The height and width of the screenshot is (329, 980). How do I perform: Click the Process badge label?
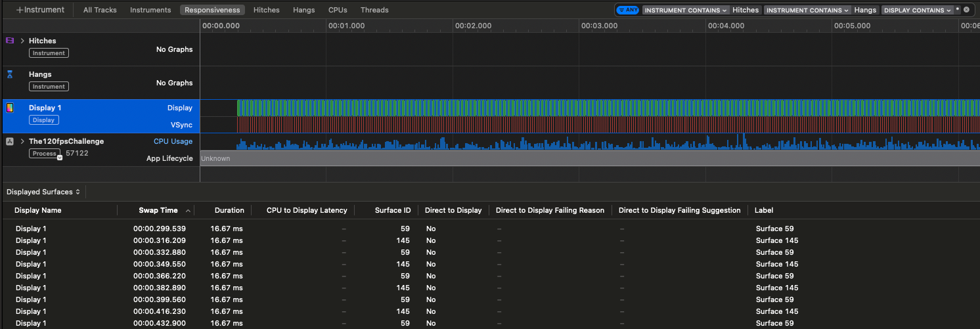click(x=43, y=154)
